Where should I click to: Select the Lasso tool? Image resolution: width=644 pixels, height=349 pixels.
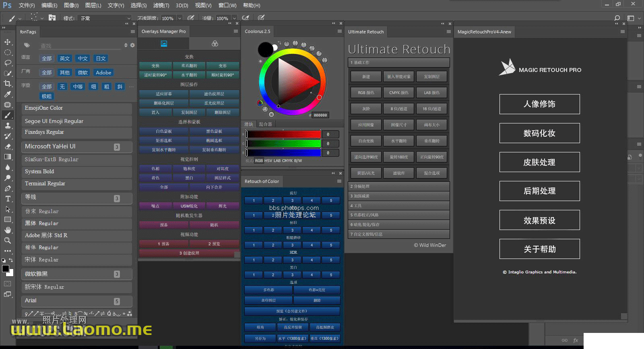7,63
